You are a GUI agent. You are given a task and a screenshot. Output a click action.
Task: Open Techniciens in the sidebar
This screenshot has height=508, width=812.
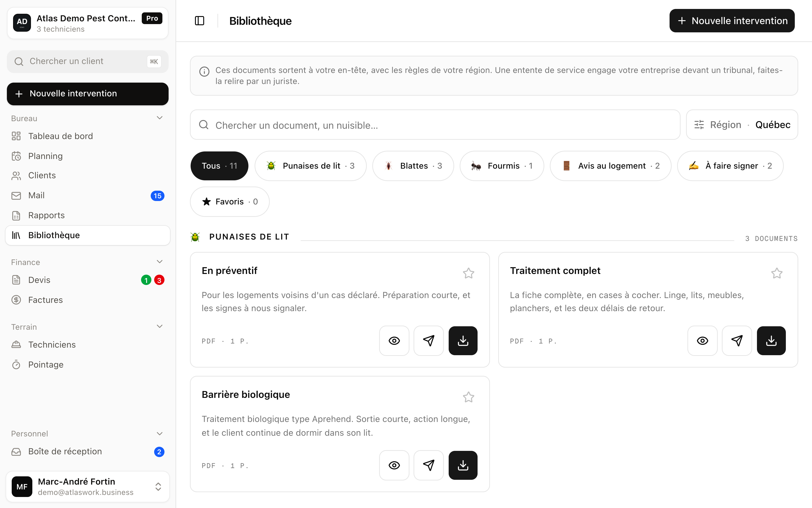pos(88,345)
